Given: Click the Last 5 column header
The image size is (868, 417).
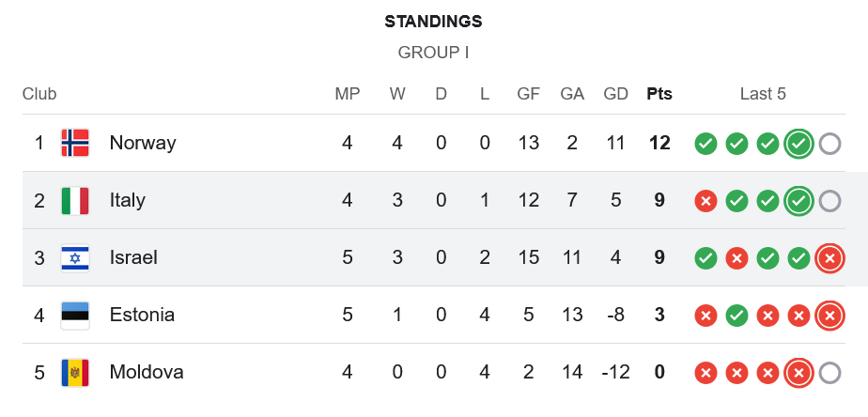Looking at the screenshot, I should 763,94.
